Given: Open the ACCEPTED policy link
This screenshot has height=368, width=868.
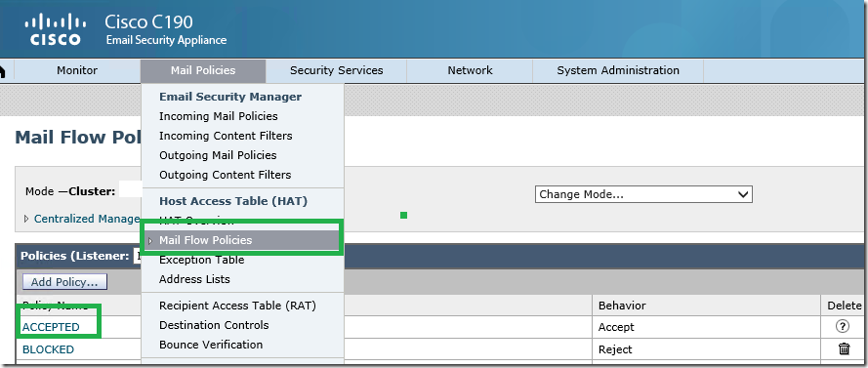Looking at the screenshot, I should (x=51, y=327).
